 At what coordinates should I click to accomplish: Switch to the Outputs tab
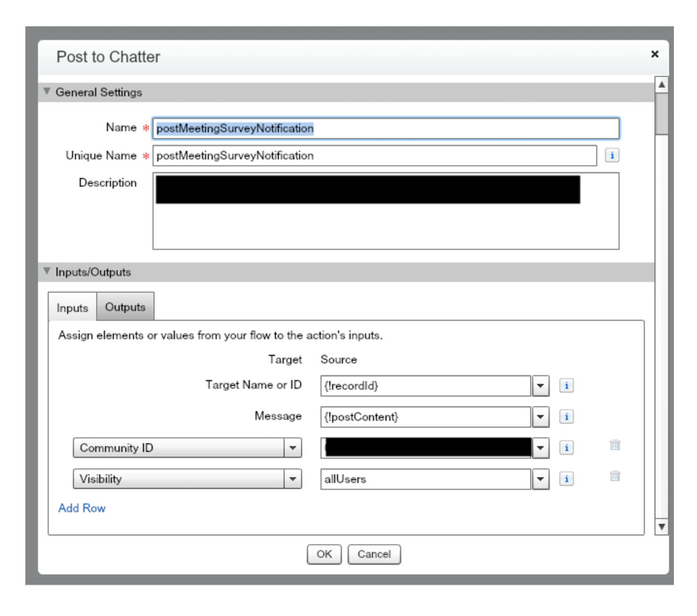125,307
